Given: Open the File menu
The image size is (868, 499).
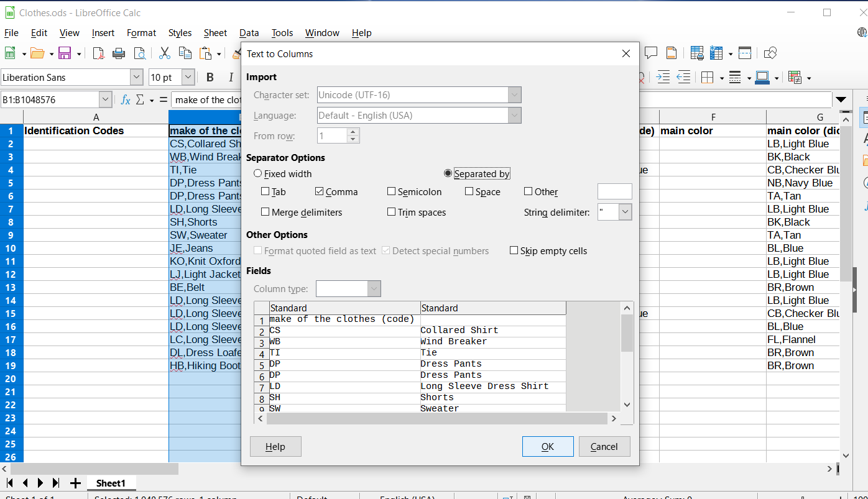Looking at the screenshot, I should (x=11, y=33).
